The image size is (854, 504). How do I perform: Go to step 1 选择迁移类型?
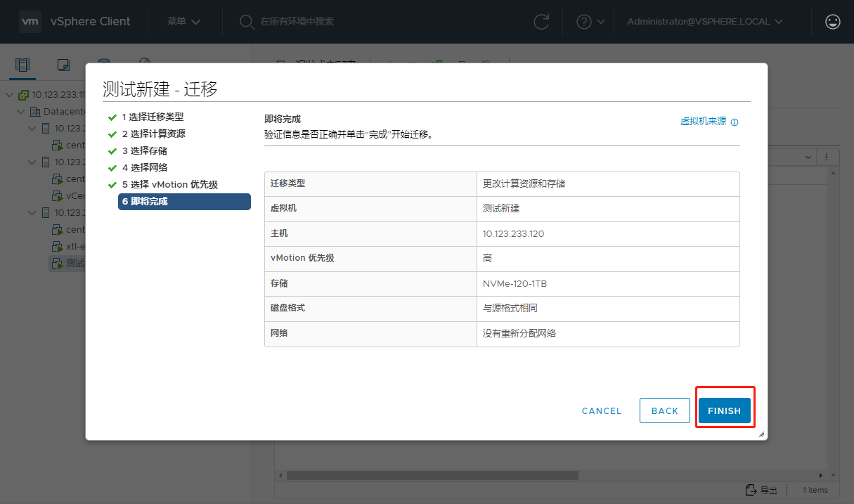point(152,117)
